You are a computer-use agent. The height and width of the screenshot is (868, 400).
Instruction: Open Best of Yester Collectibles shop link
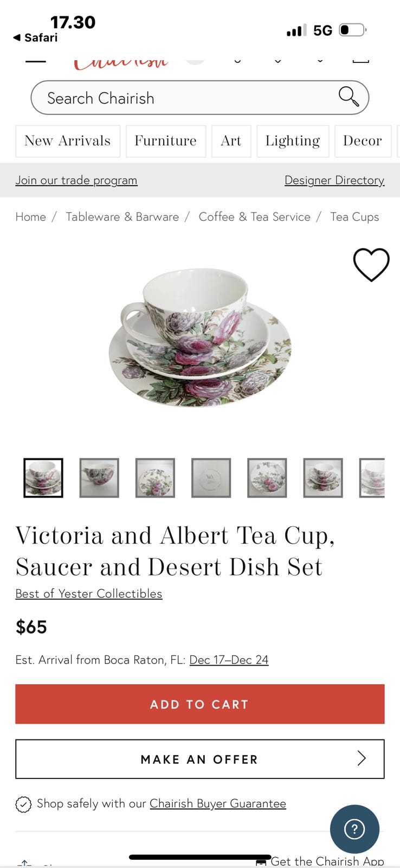(89, 593)
